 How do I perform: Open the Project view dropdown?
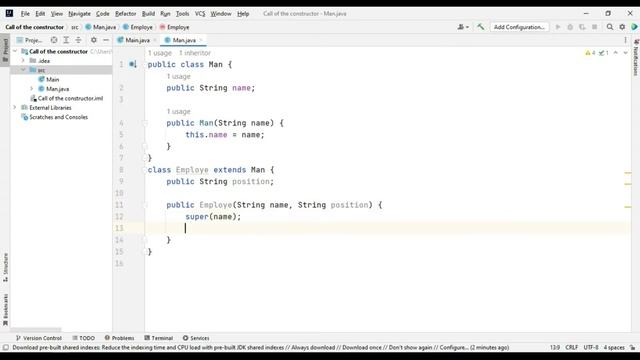tap(29, 40)
